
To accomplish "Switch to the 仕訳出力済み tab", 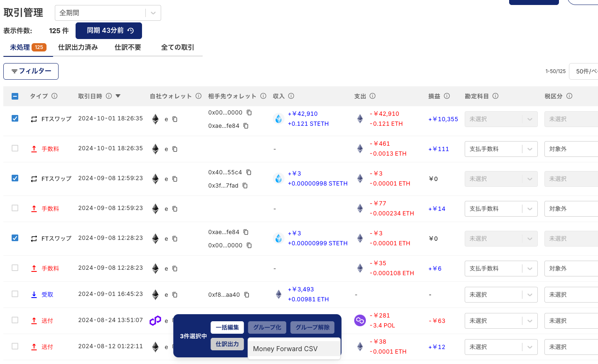I will [78, 47].
